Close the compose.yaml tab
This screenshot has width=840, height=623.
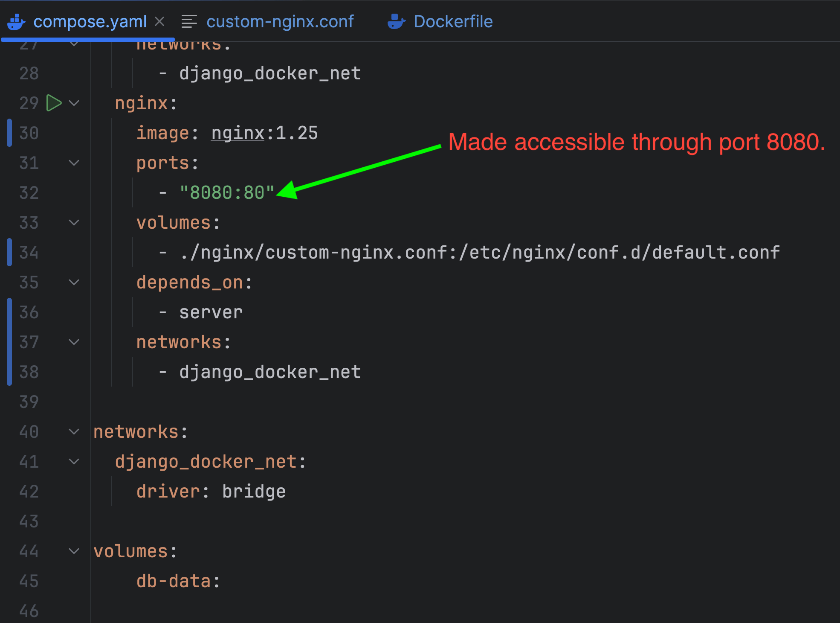click(159, 22)
